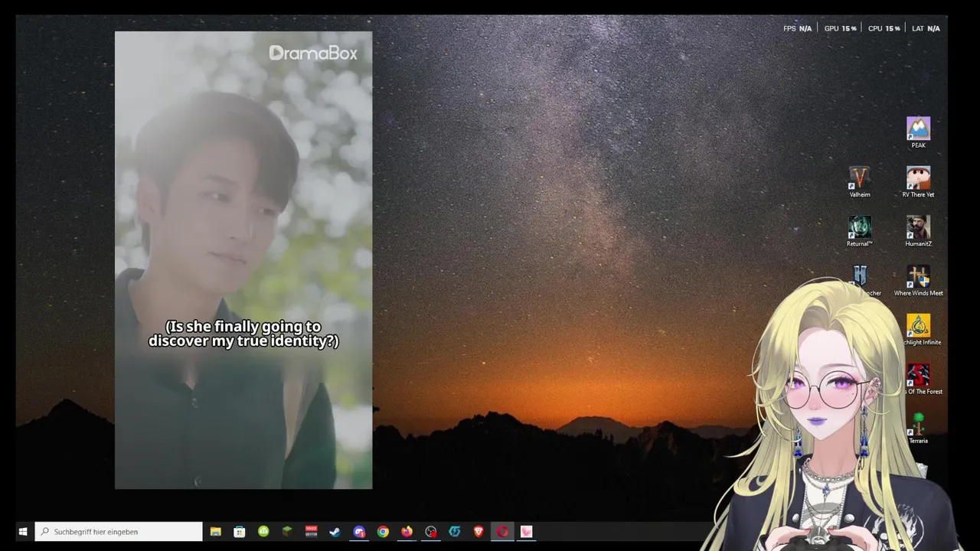Open the PEAK desktop shortcut
The height and width of the screenshot is (551, 980).
(918, 132)
